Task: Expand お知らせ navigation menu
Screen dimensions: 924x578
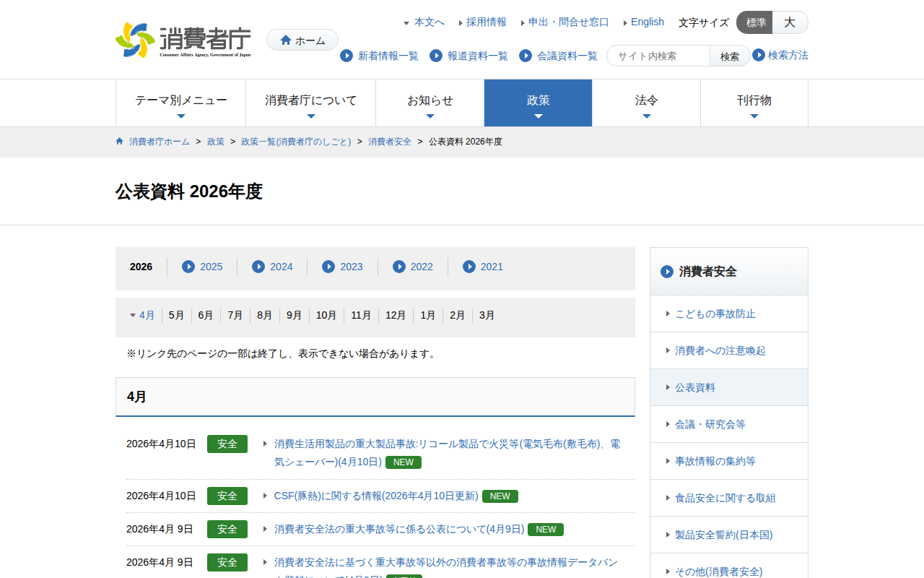Action: (430, 103)
